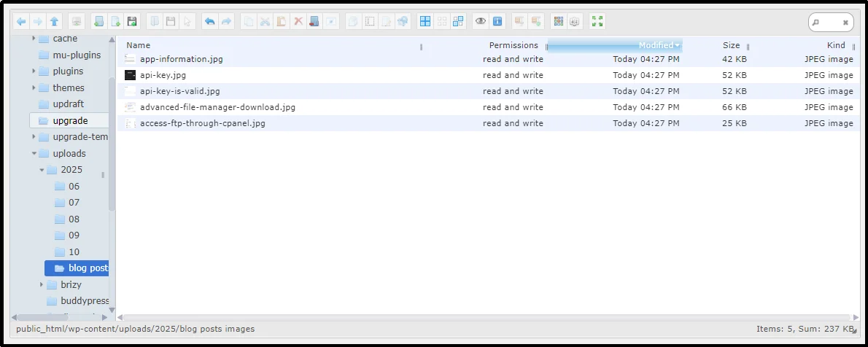The width and height of the screenshot is (868, 347).
Task: Click the scissors cut icon
Action: pos(266,22)
